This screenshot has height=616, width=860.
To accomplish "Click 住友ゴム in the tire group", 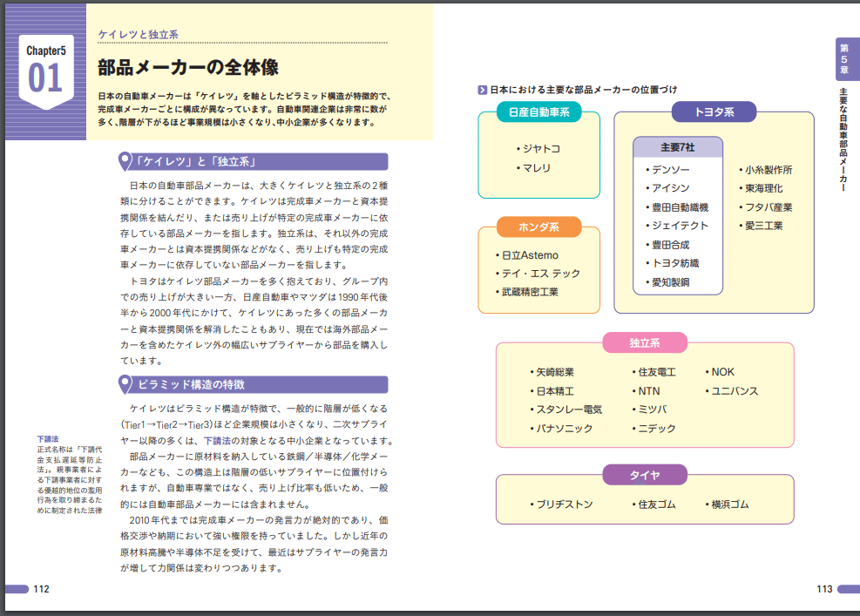I will click(657, 504).
